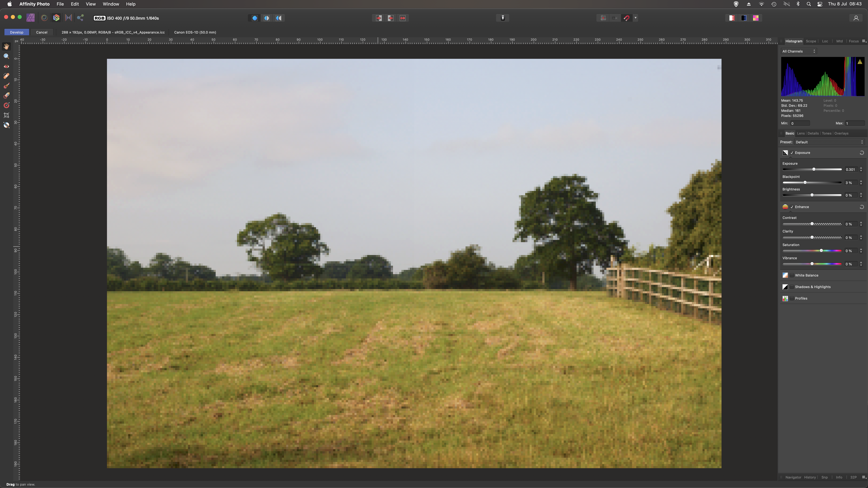Switch to the Tones tab
Viewport: 868px width, 488px height.
(x=826, y=133)
